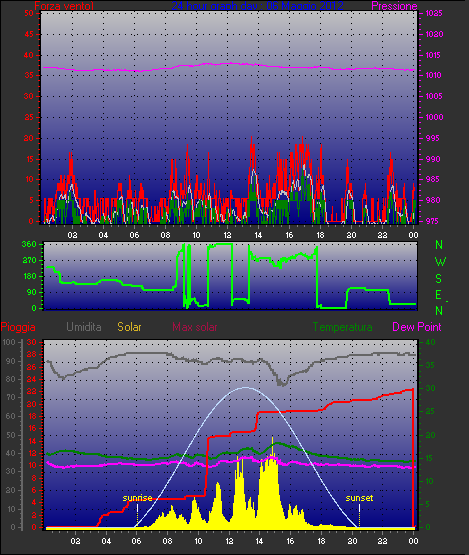The image size is (469, 555).
Task: Click the 100 humidity axis value
Action: click(x=8, y=342)
